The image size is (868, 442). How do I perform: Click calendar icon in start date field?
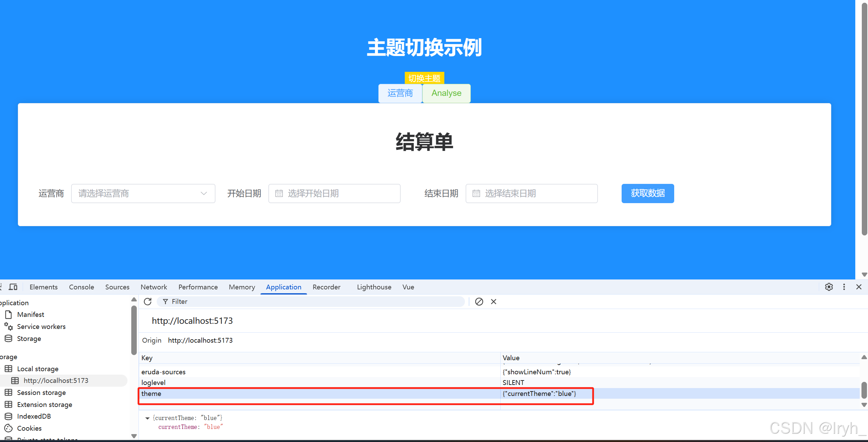[x=279, y=194]
